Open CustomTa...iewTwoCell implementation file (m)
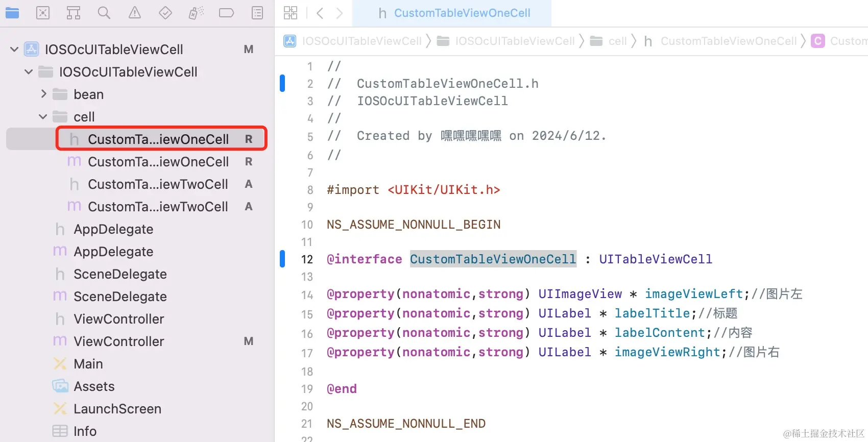Screen dimensions: 868x442 click(136, 207)
